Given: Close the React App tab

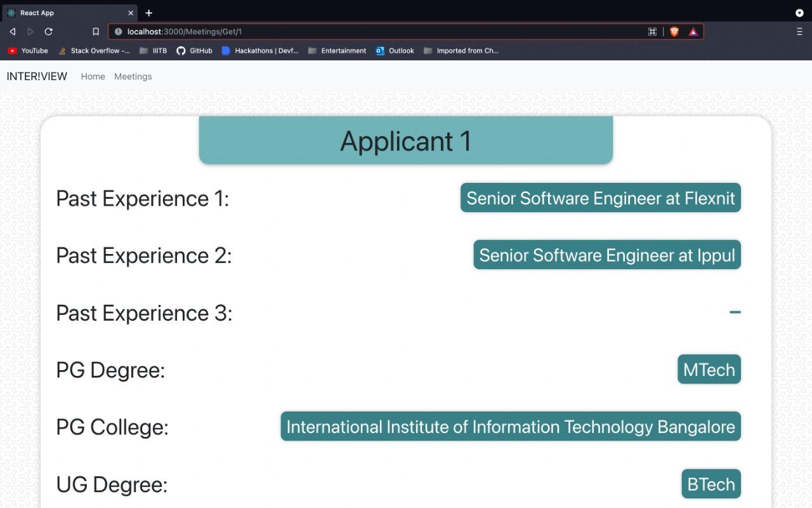Looking at the screenshot, I should (131, 13).
